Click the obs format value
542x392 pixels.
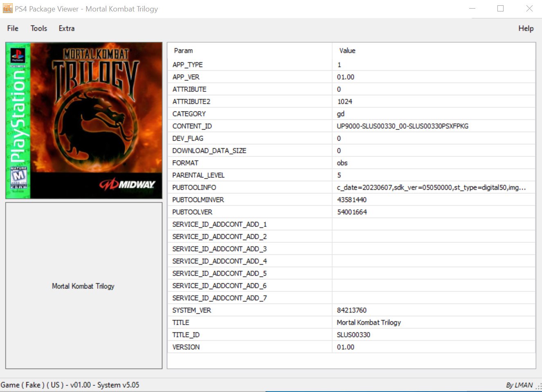[342, 163]
